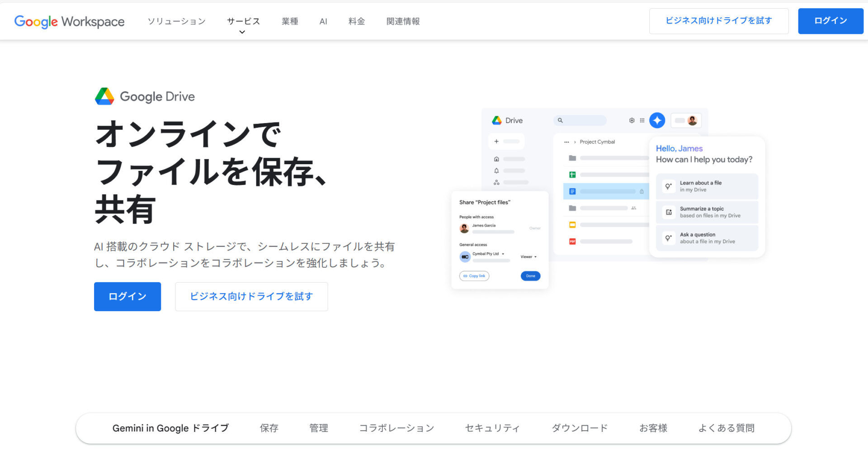Image resolution: width=868 pixels, height=455 pixels.
Task: Click the New plus button in the mockup sidebar
Action: (x=496, y=141)
